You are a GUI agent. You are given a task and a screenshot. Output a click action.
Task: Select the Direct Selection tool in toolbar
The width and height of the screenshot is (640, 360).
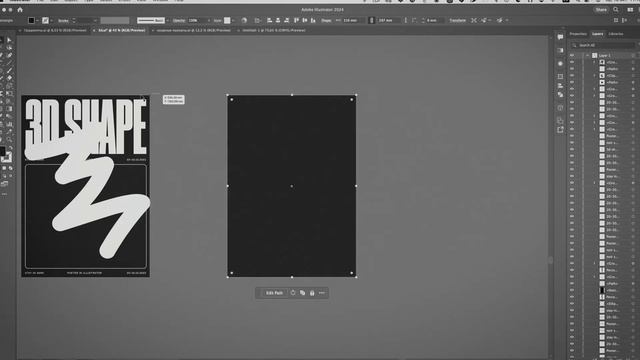coord(9,40)
